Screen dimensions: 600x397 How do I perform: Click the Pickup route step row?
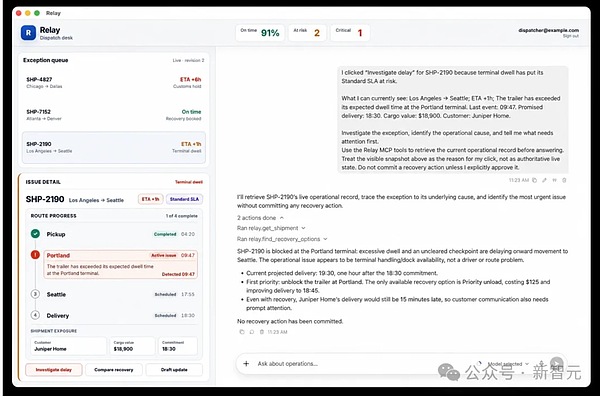pyautogui.click(x=114, y=234)
